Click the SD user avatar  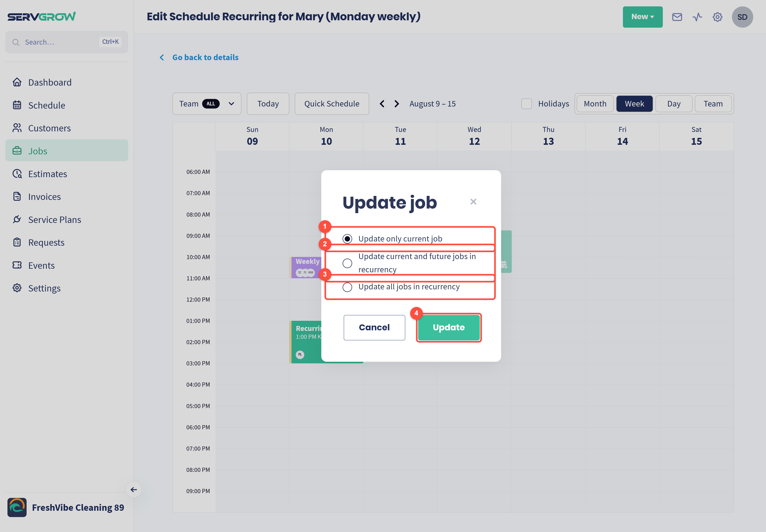(x=742, y=17)
